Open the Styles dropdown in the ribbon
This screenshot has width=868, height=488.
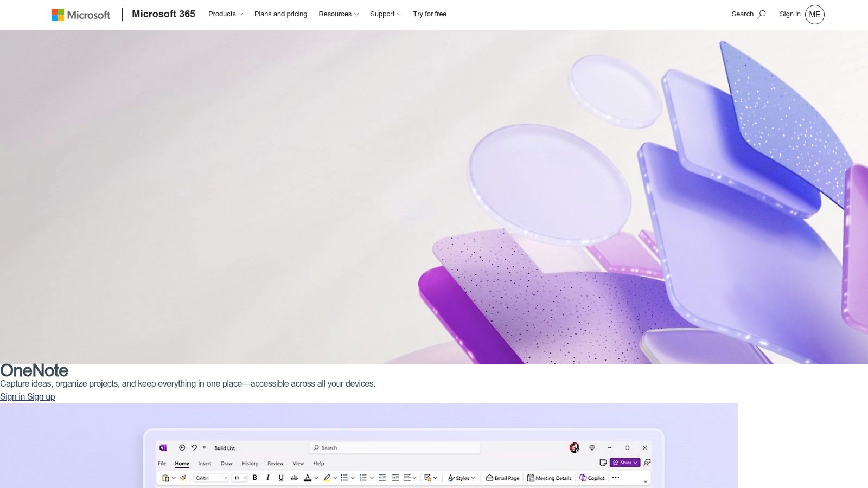(x=461, y=478)
